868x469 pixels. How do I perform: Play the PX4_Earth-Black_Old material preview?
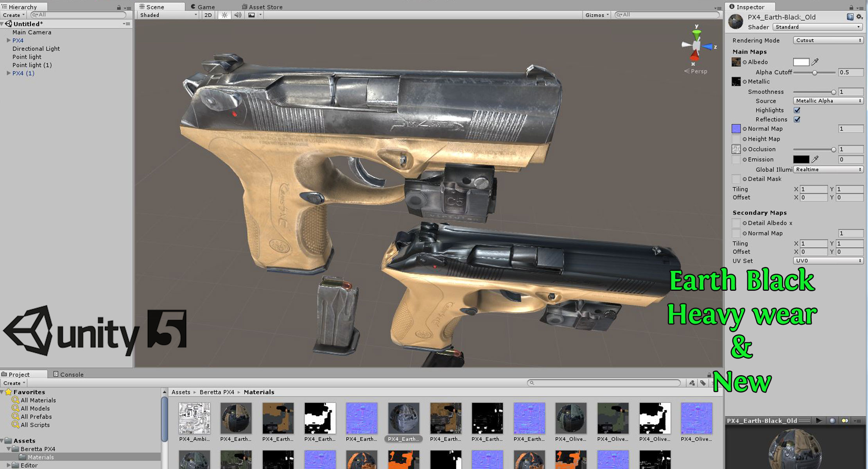click(818, 421)
